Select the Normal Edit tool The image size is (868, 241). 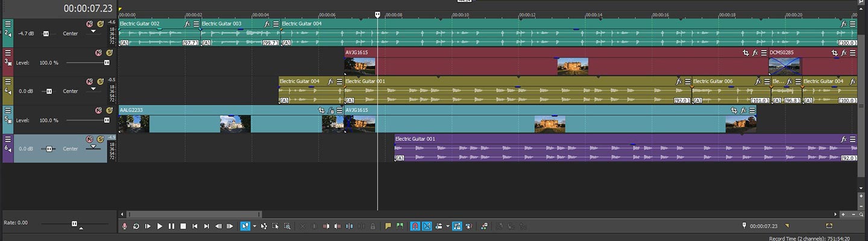[245, 226]
